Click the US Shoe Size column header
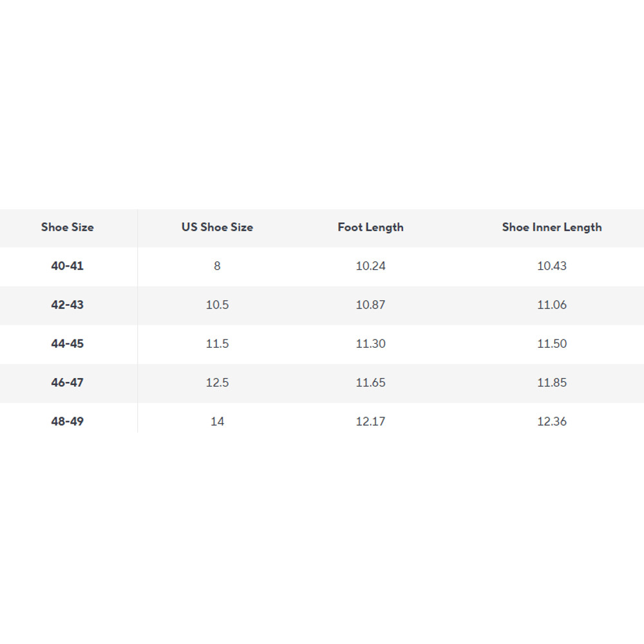The width and height of the screenshot is (644, 644). [217, 227]
